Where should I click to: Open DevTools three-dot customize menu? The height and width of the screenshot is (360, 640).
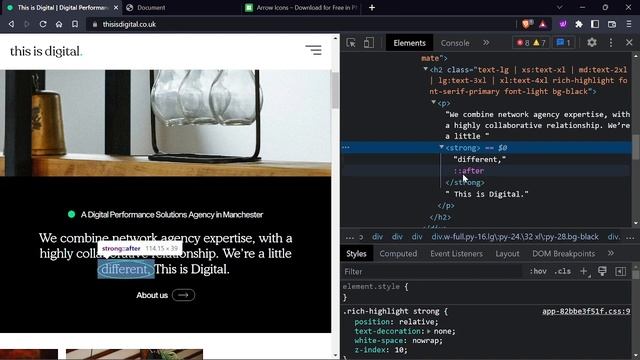pyautogui.click(x=611, y=42)
